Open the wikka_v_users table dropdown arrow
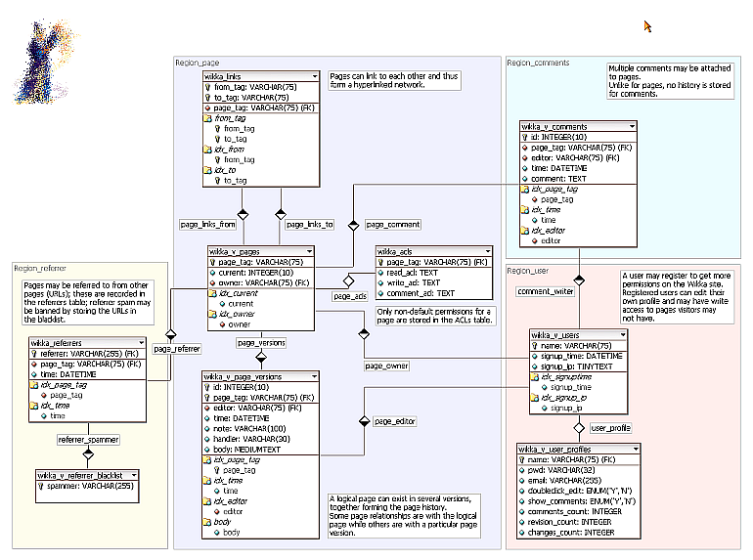This screenshot has width=753, height=560. (623, 335)
